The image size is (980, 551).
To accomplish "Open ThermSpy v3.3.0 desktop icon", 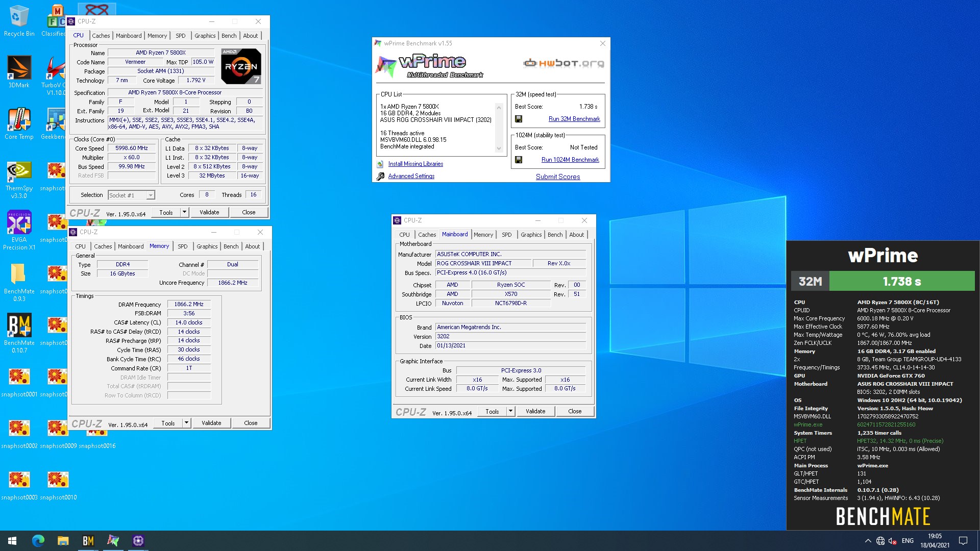I will 19,179.
